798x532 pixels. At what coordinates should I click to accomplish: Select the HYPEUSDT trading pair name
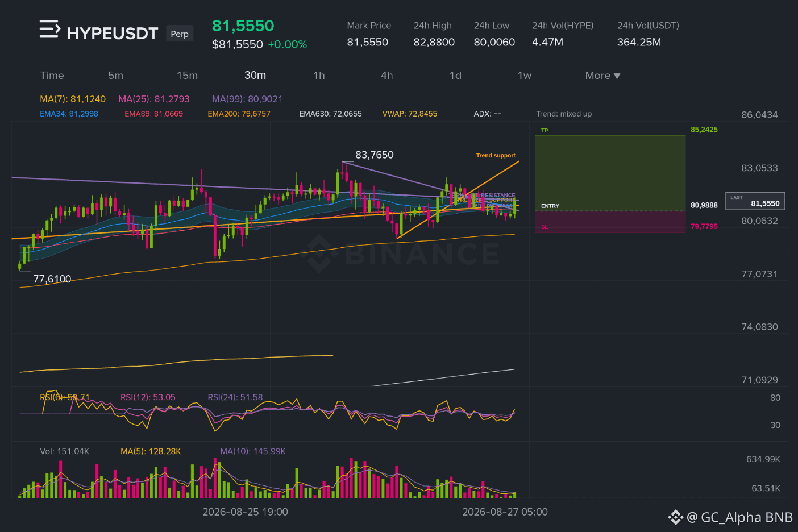coord(112,34)
